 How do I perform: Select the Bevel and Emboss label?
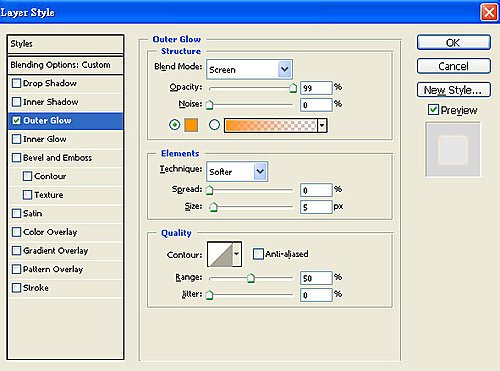pos(57,157)
